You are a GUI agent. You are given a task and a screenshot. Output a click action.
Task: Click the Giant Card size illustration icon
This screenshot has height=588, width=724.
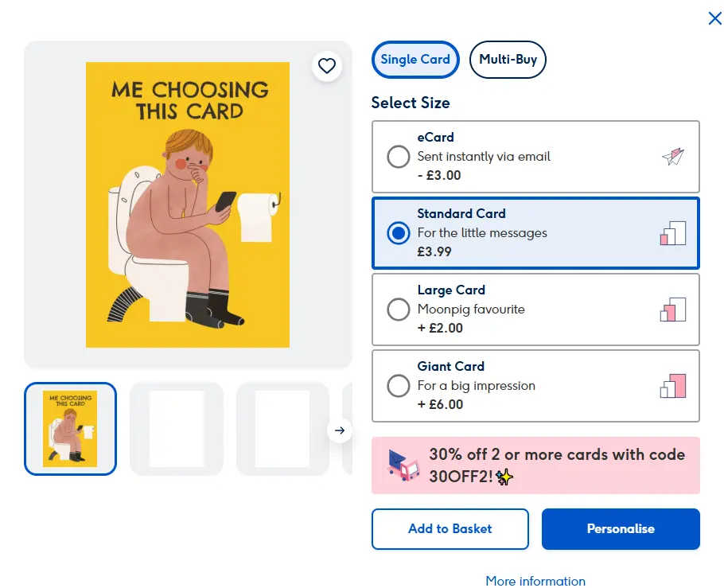(x=673, y=386)
